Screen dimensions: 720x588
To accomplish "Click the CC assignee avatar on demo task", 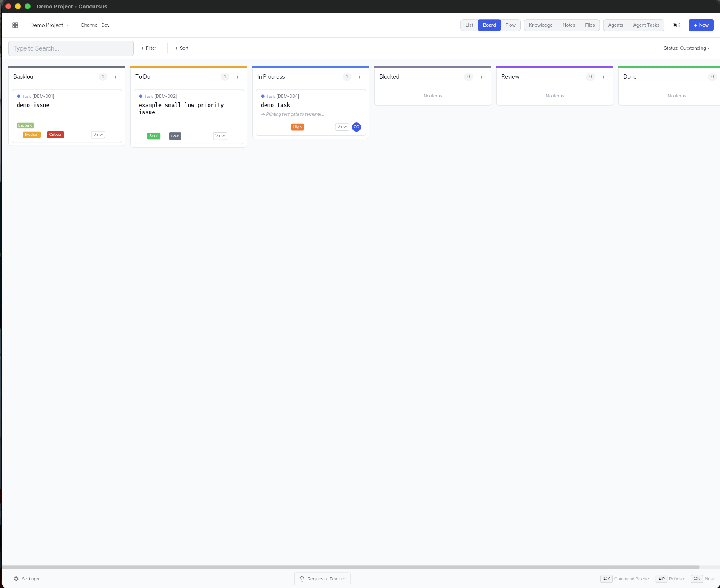I will (356, 127).
